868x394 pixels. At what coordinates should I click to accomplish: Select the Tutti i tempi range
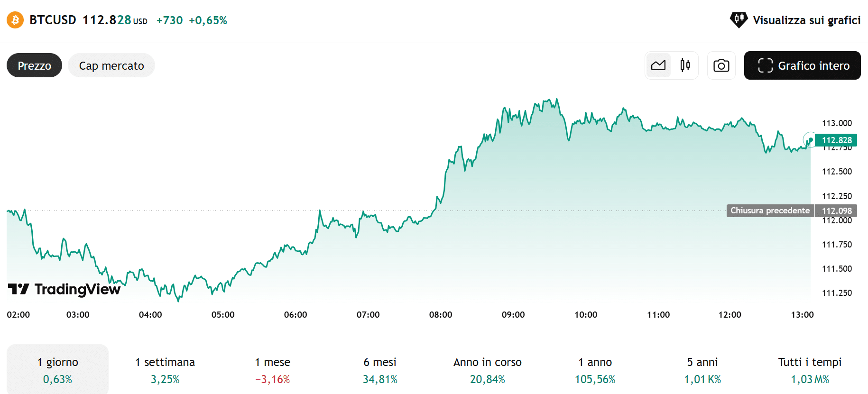pos(809,370)
